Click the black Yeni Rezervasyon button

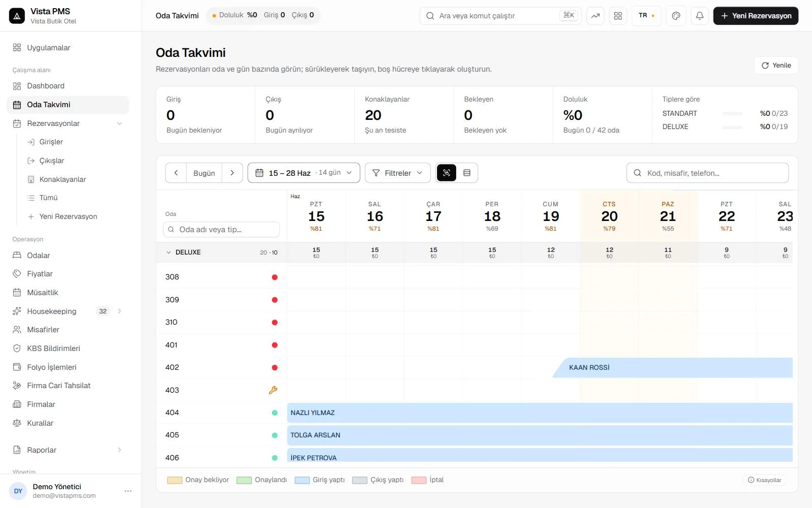click(x=756, y=16)
